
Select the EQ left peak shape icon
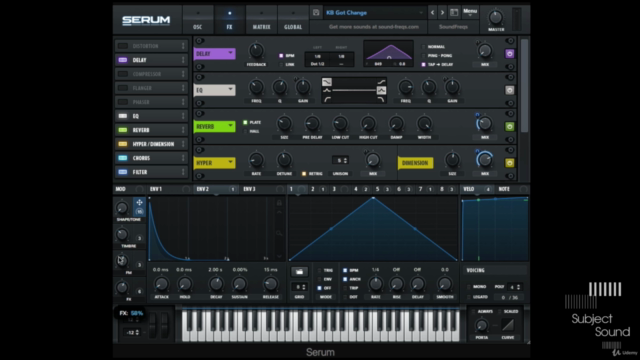point(327,91)
